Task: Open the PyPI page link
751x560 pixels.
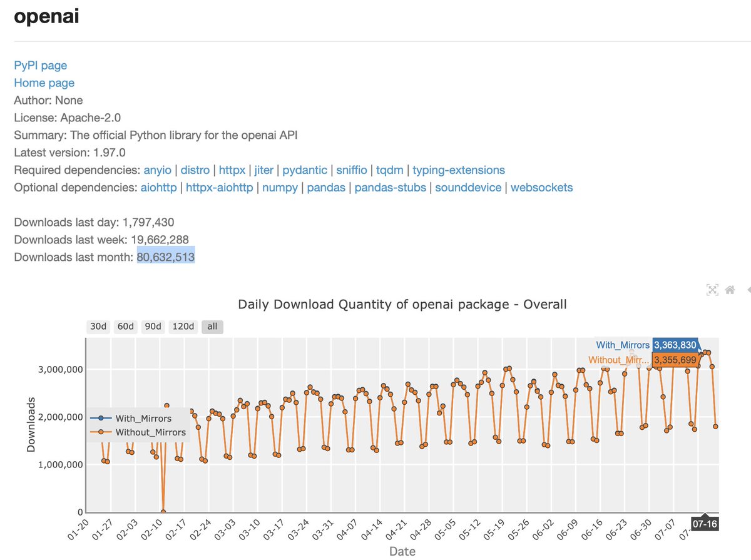Action: (x=41, y=65)
